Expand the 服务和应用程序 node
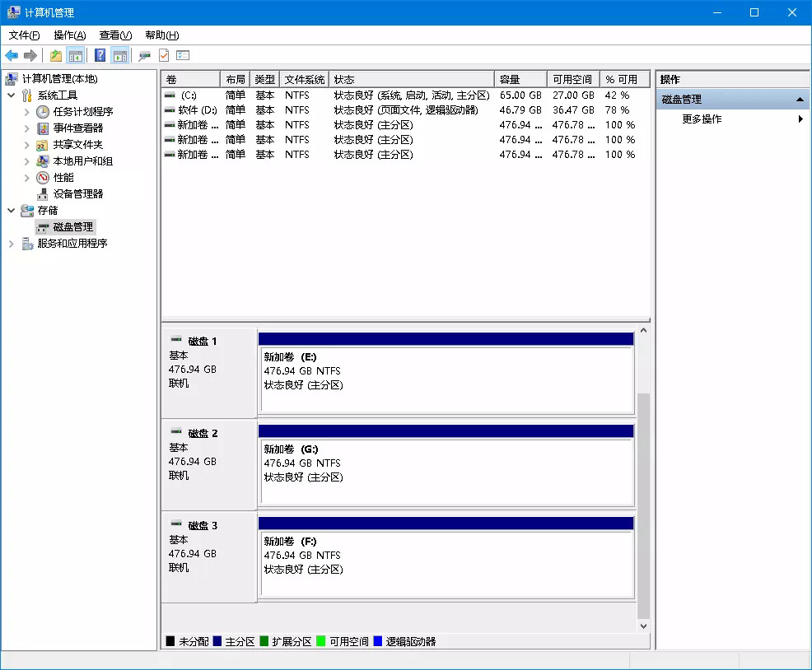 pyautogui.click(x=12, y=243)
